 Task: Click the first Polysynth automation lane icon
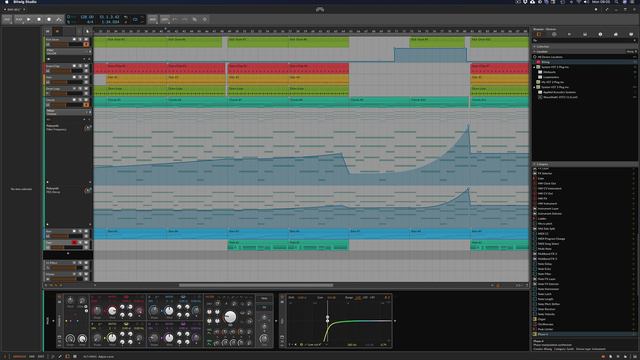point(87,128)
